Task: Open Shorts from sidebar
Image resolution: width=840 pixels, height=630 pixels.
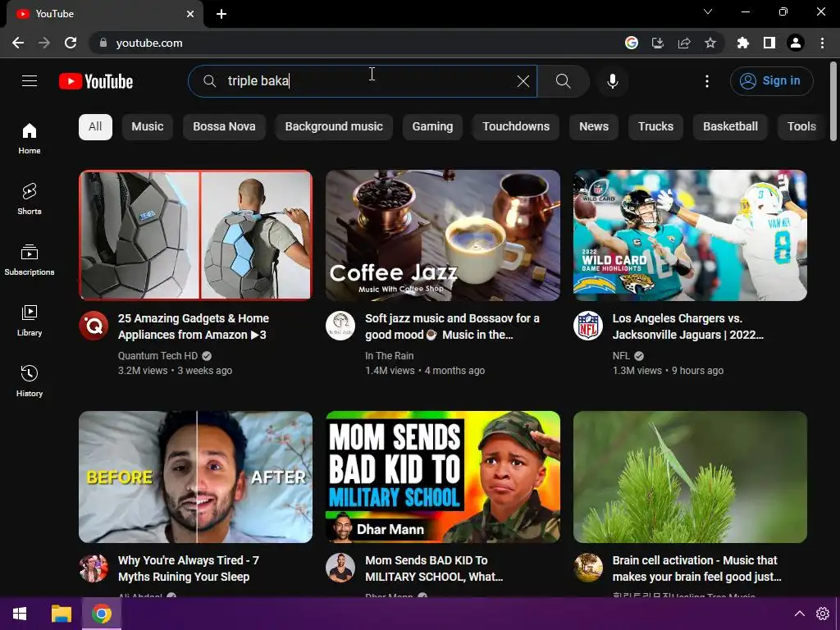Action: click(x=30, y=199)
